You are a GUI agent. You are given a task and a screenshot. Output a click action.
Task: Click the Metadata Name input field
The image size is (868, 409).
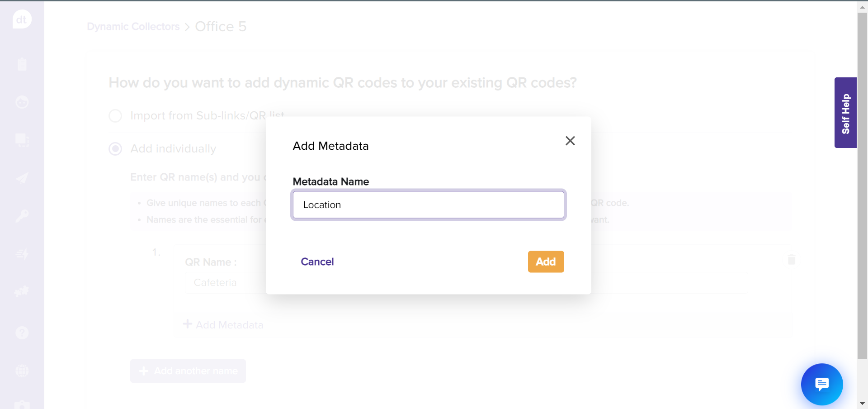pos(428,205)
